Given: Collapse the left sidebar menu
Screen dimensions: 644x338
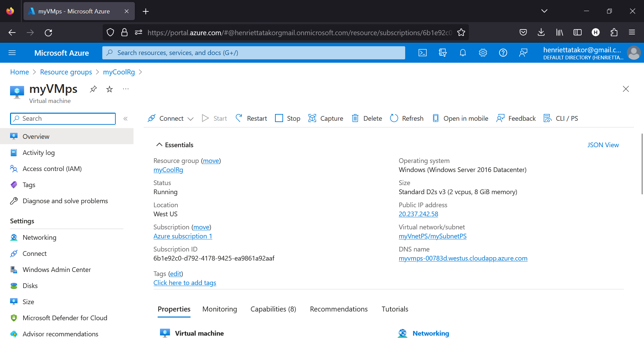Looking at the screenshot, I should (x=125, y=119).
